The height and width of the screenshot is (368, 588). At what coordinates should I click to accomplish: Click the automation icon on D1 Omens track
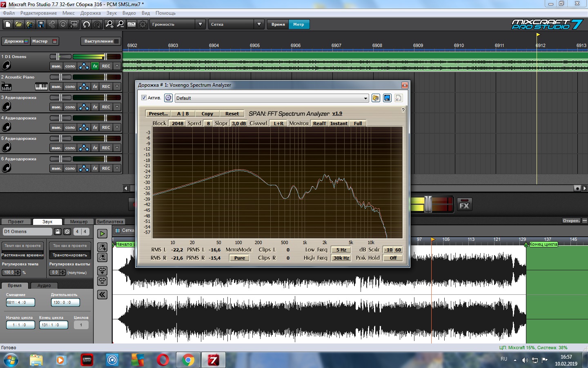pos(84,66)
